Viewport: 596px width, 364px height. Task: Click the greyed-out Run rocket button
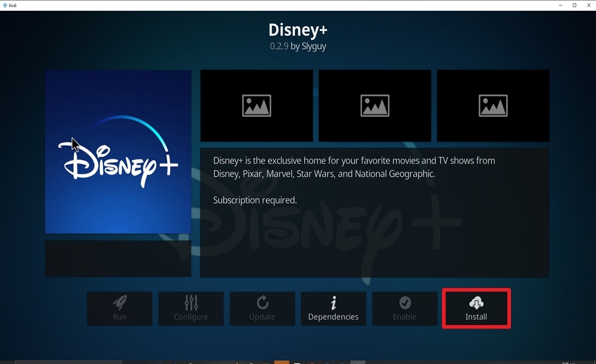click(x=119, y=308)
